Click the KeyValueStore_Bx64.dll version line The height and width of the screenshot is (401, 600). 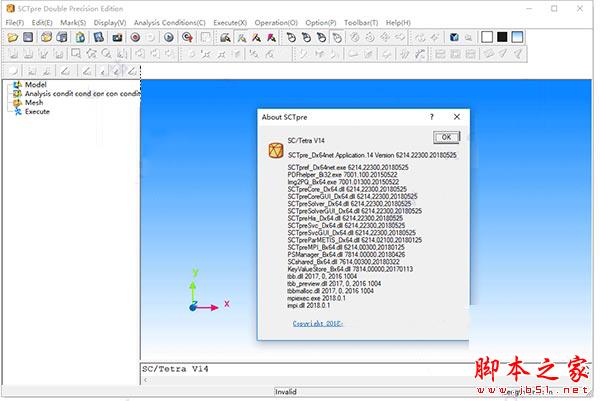pyautogui.click(x=350, y=269)
